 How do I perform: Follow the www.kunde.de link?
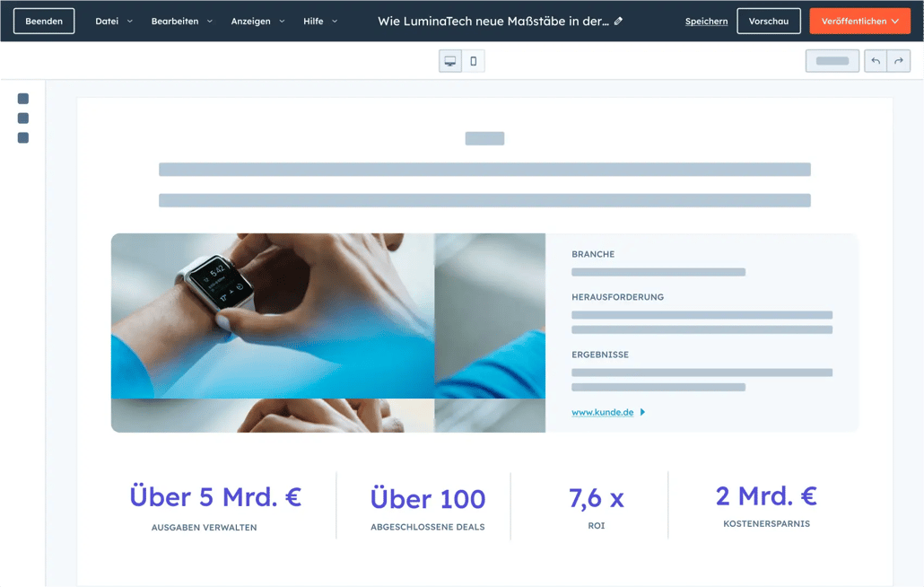click(602, 412)
